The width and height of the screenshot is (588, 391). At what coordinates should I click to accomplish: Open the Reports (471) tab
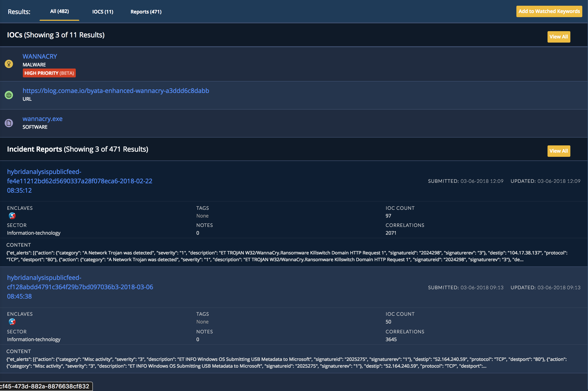(146, 12)
